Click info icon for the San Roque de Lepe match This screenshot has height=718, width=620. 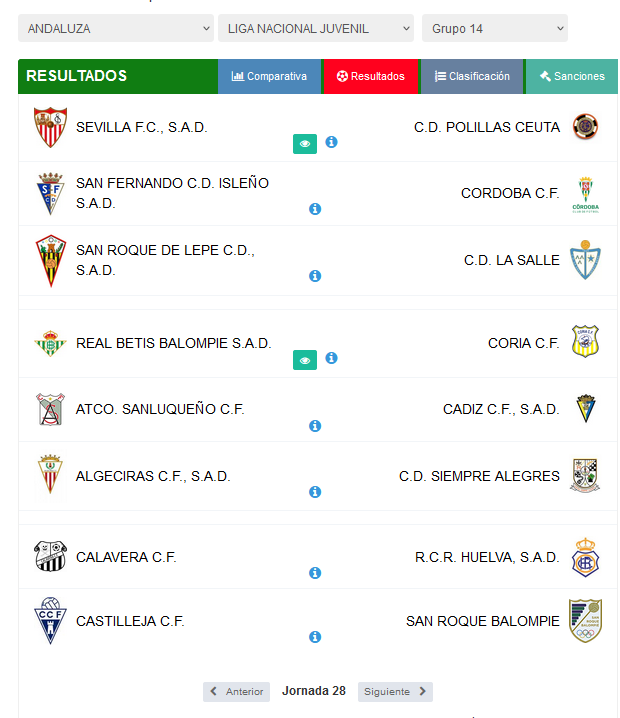point(315,276)
